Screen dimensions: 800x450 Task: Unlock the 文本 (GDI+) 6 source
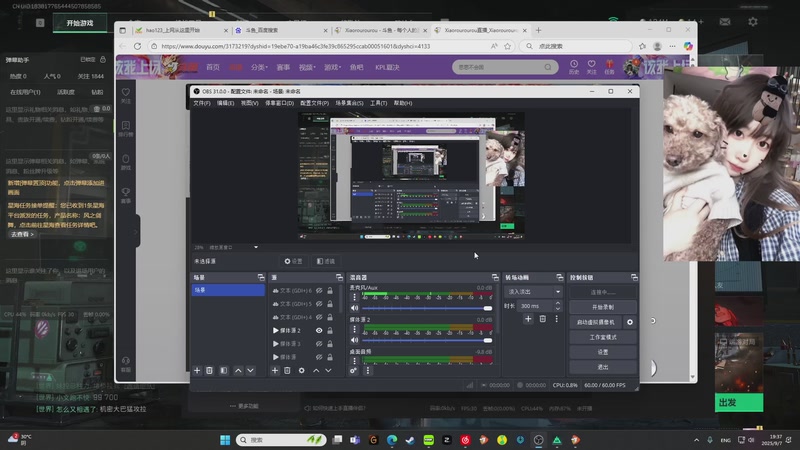point(330,290)
